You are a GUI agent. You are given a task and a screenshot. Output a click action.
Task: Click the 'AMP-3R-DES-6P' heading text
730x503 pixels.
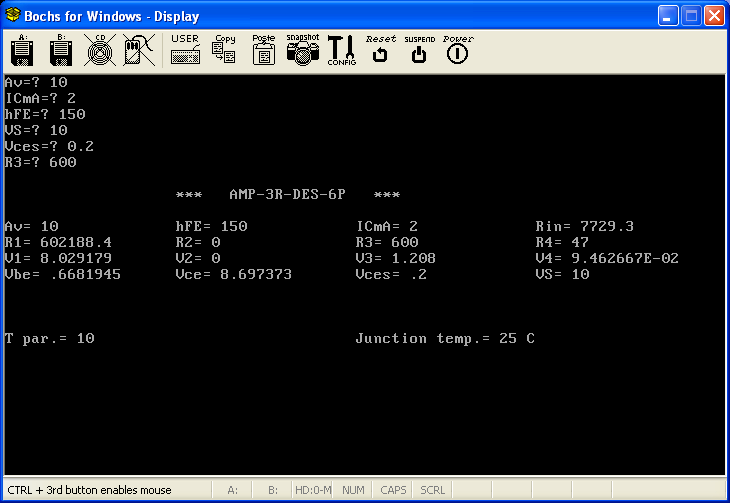pyautogui.click(x=287, y=194)
